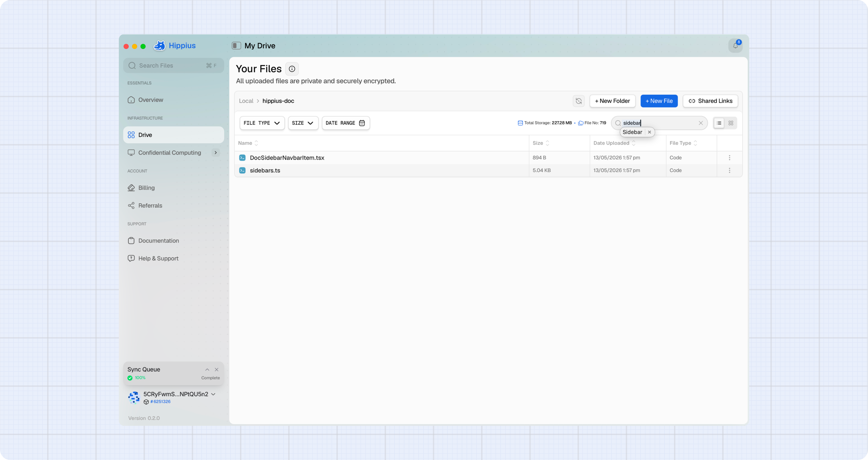Open more options for DocSidebarNavbarItem.tsx
868x460 pixels.
(729, 158)
